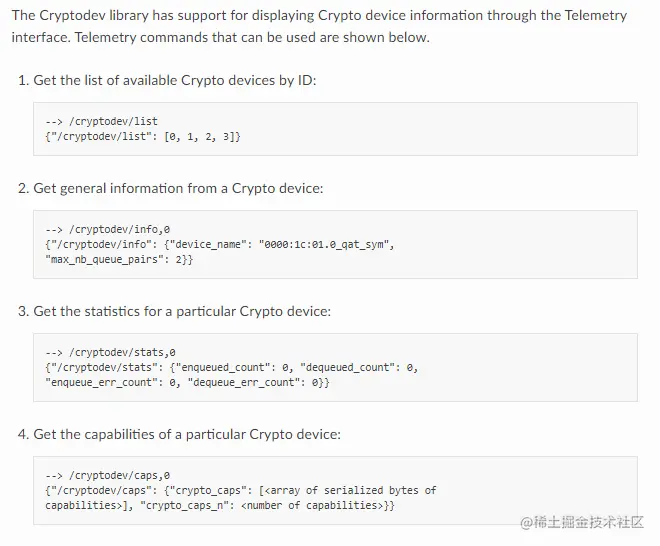Click the "/cryptodev/stats,0" command line

point(111,352)
